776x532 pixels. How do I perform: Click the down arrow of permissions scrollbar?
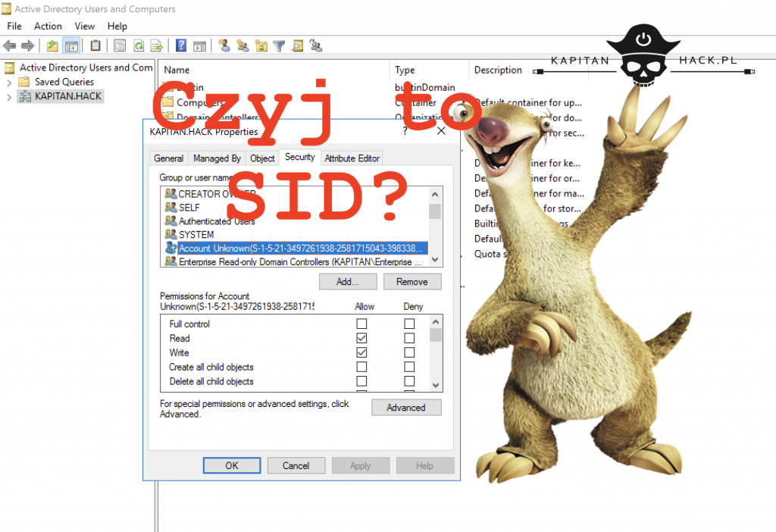436,385
